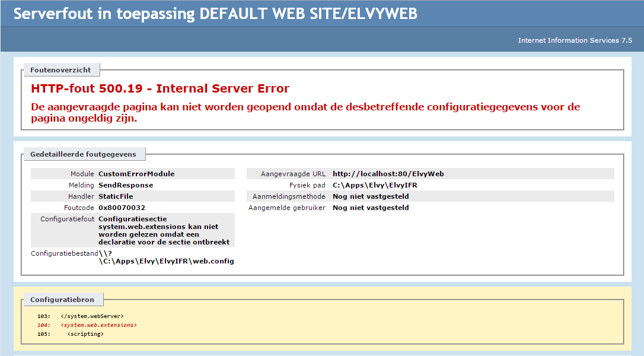
Task: Click the error code '0x80070032'
Action: point(122,208)
